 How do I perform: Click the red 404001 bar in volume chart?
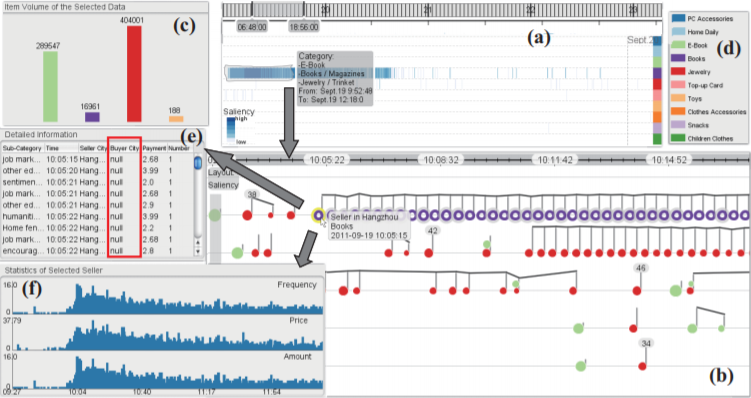click(134, 74)
